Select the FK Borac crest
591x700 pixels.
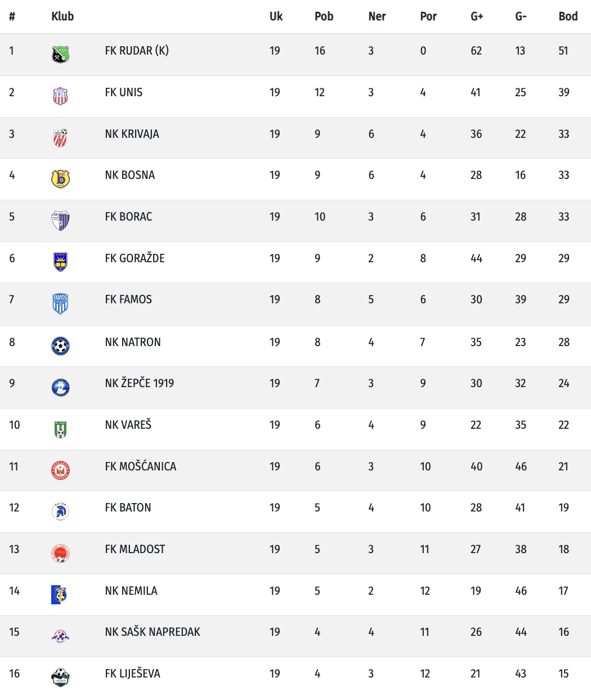pyautogui.click(x=60, y=221)
